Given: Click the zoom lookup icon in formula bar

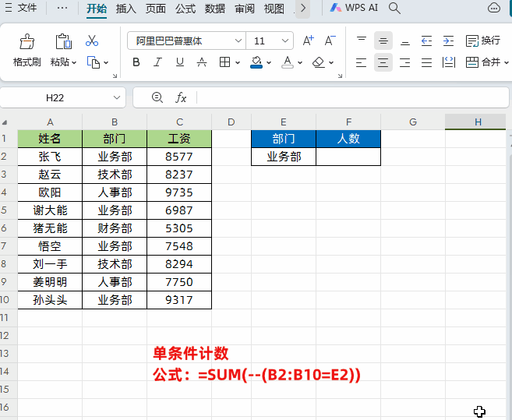Looking at the screenshot, I should pos(157,97).
